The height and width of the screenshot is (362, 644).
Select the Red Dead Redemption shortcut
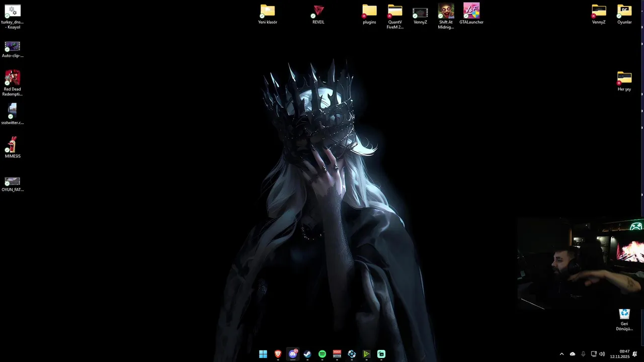pyautogui.click(x=13, y=83)
